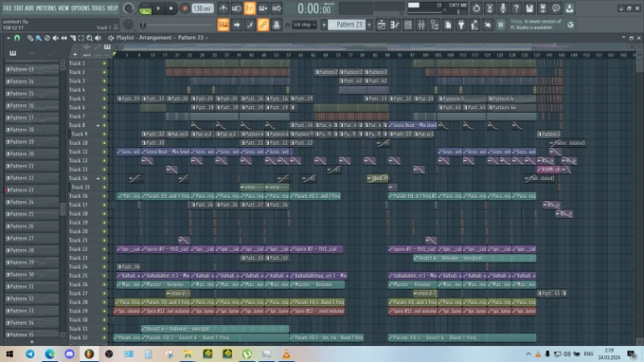Arm the red Record button

point(185,8)
